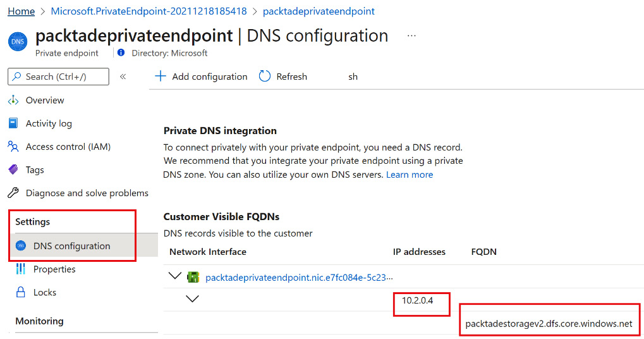Viewport: 644px width, 339px height.
Task: Click the purple Tags icon
Action: click(x=13, y=169)
